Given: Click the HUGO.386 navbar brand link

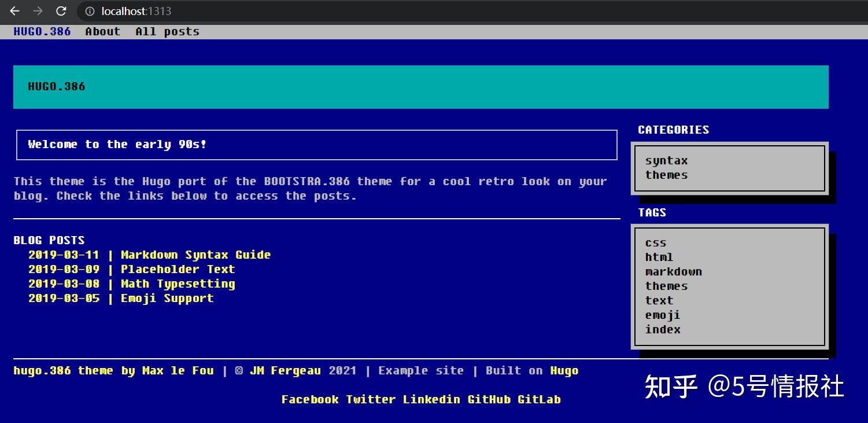Looking at the screenshot, I should click(42, 32).
